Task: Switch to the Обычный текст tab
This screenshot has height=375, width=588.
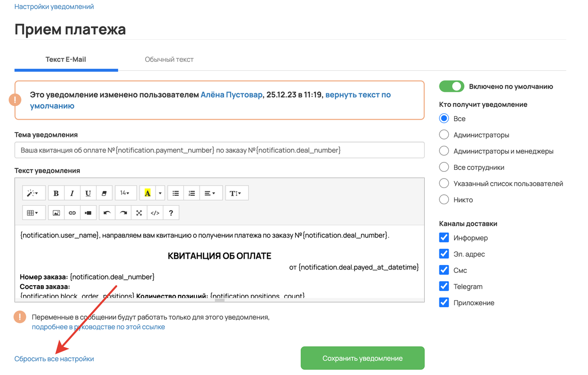Action: 169,59
